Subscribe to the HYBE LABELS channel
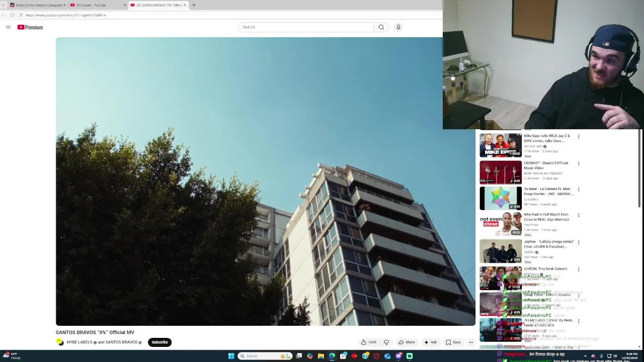The height and width of the screenshot is (362, 644). click(159, 342)
